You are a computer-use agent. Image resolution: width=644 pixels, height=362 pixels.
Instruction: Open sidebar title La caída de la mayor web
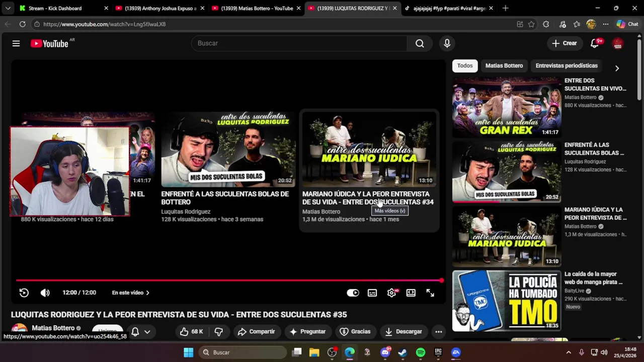point(594,278)
